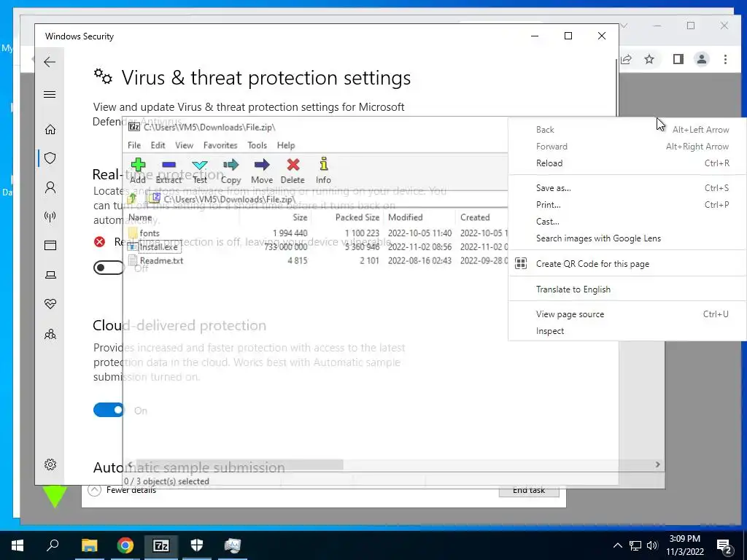Open the Windows Security hamburger menu
The image size is (747, 560).
pos(50,94)
